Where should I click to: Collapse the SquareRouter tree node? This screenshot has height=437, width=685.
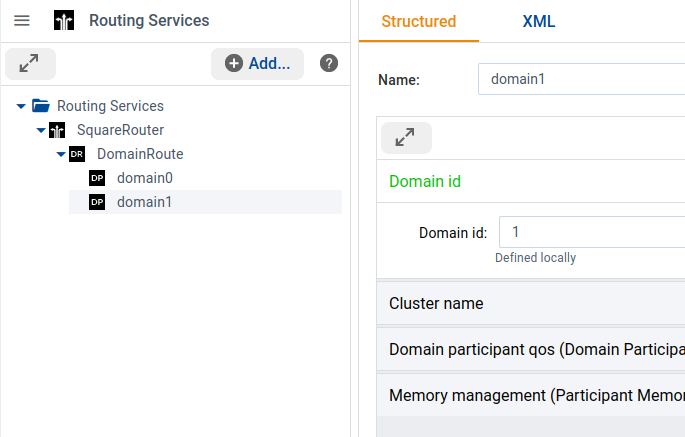[x=41, y=130]
